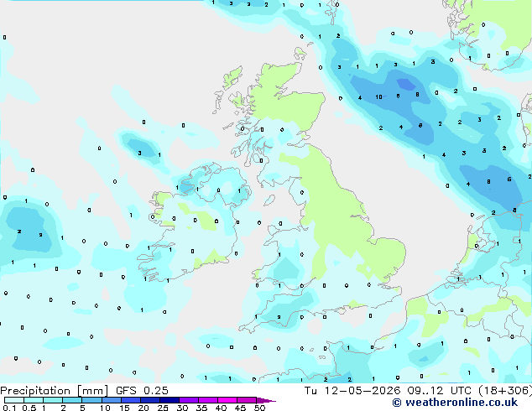Click the 0.5–1 mm legend color swatch
532x411 pixels.
(34, 400)
